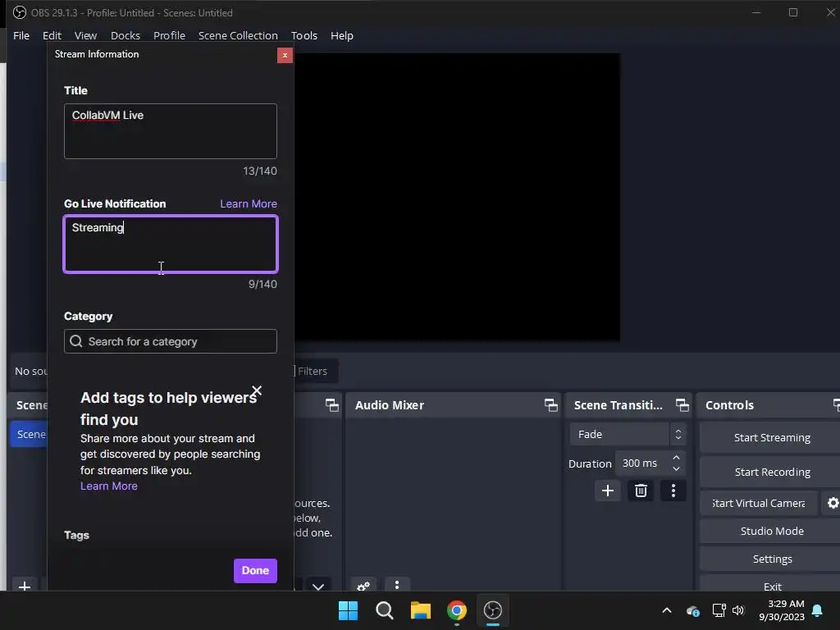This screenshot has width=840, height=630.
Task: Open source Filters button
Action: click(315, 371)
